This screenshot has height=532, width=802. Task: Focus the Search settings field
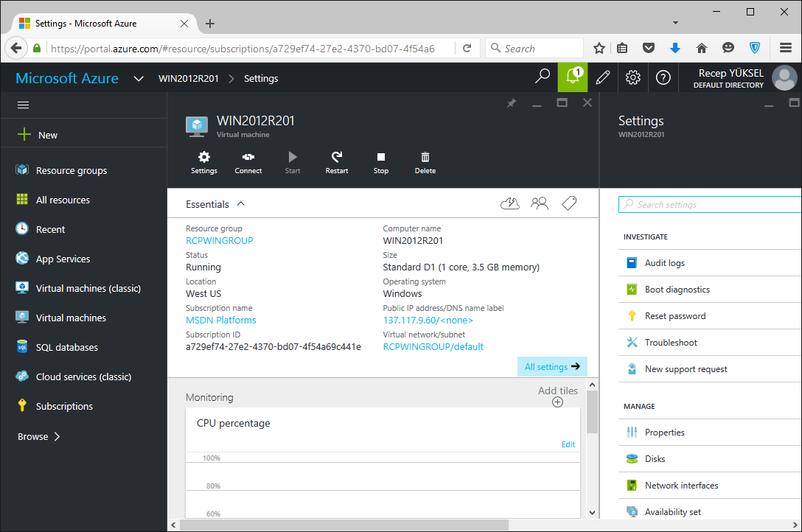(709, 204)
